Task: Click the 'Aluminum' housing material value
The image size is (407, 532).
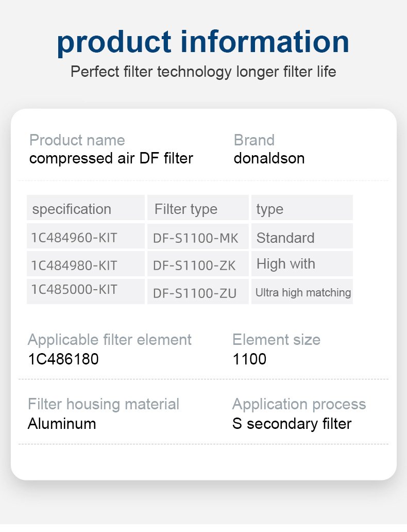Action: pos(62,424)
